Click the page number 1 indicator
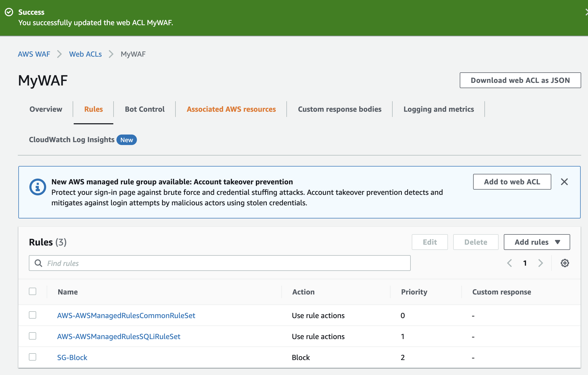Screen dimensions: 588x375 pyautogui.click(x=525, y=263)
